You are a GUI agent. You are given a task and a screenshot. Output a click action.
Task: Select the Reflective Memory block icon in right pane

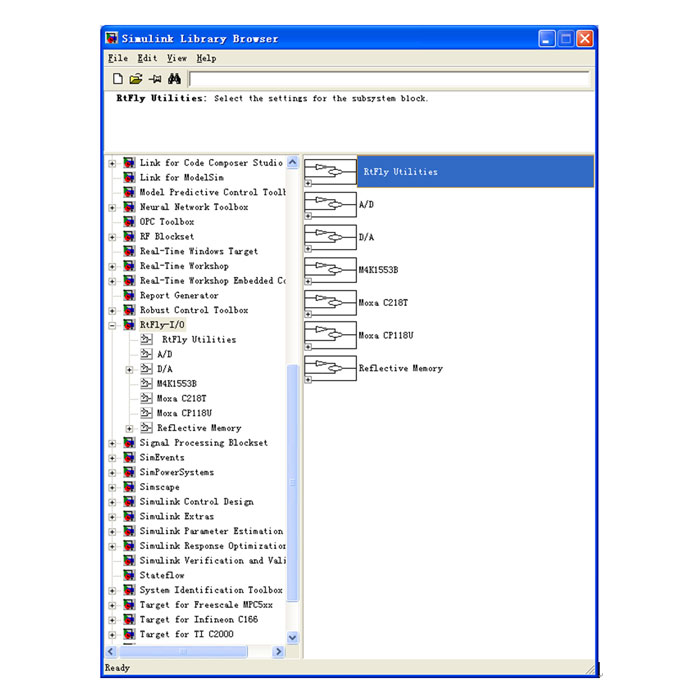(330, 368)
